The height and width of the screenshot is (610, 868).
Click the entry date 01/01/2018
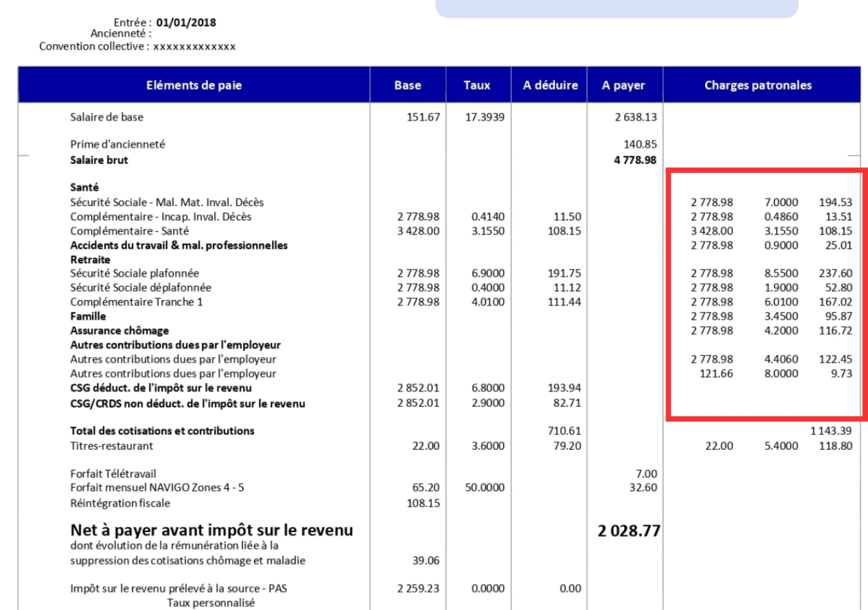coord(186,23)
